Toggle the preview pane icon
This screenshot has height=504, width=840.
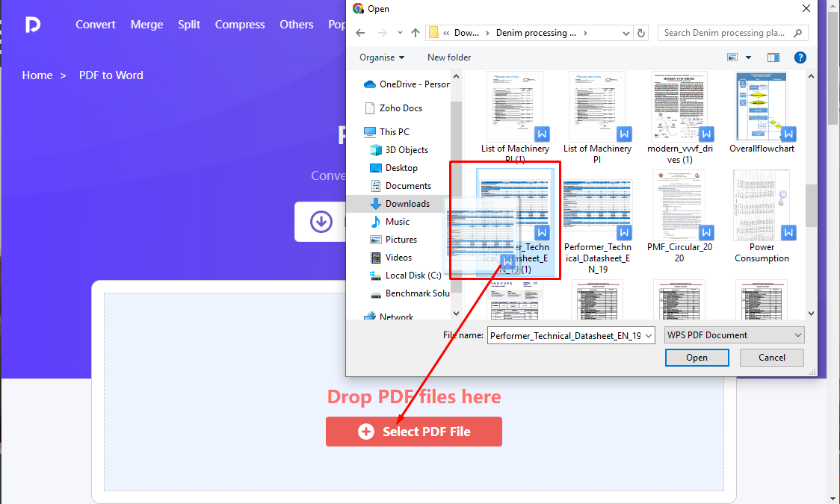(773, 57)
